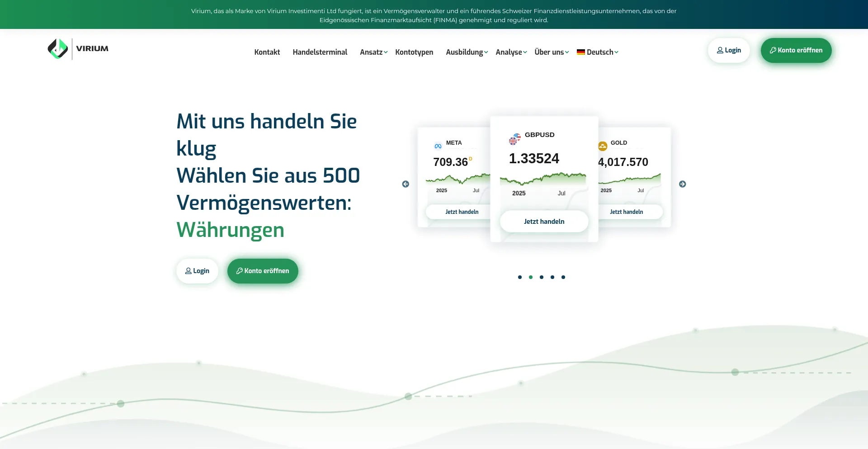The height and width of the screenshot is (449, 868).
Task: Click the GBPUSD price chart
Action: click(543, 180)
